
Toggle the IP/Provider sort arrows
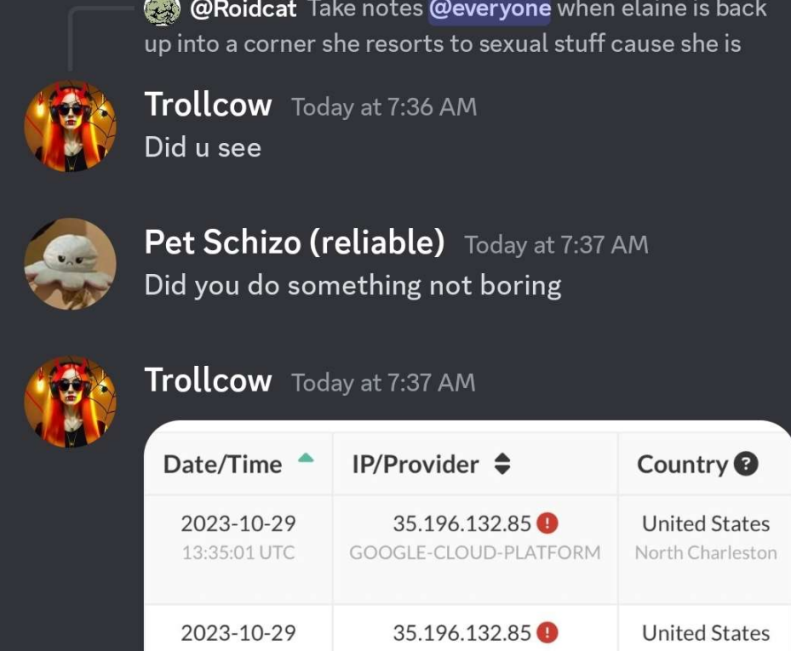point(502,464)
